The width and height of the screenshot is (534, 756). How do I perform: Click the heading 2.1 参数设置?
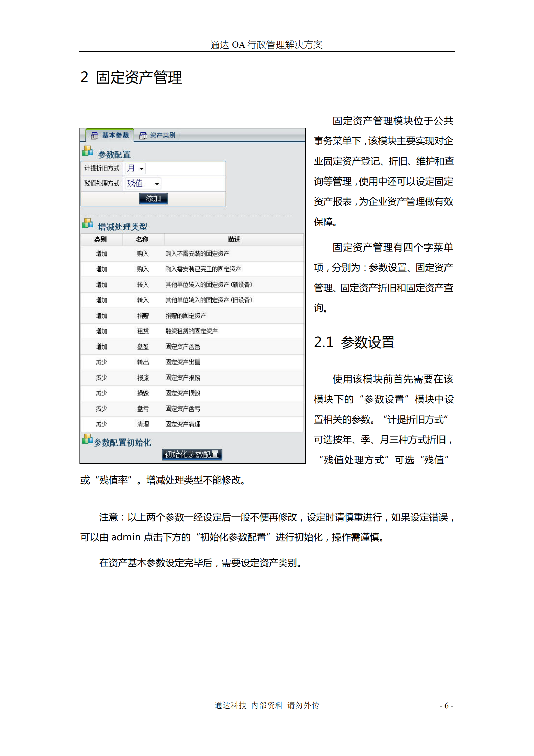tap(354, 342)
